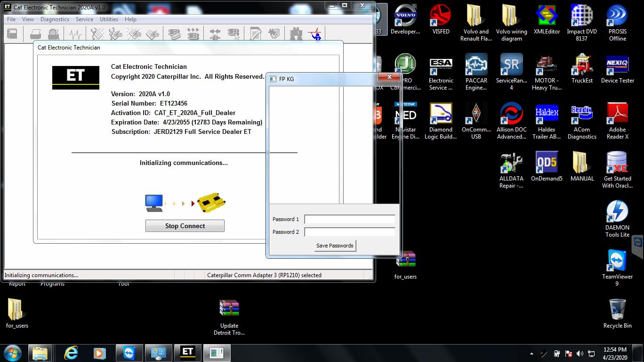Switch to TeamViewer taskbar button
This screenshot has height=362, width=644.
click(x=129, y=353)
